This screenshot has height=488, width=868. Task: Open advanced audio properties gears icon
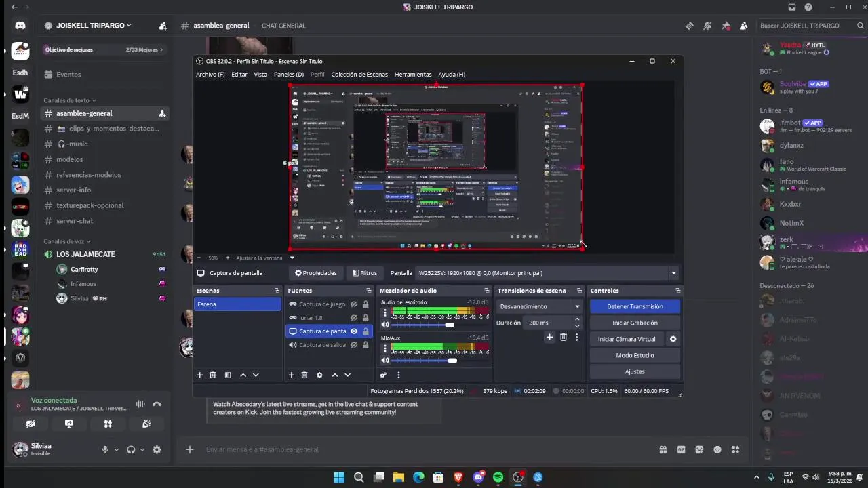383,375
